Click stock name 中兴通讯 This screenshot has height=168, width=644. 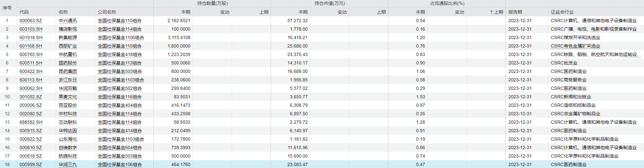pyautogui.click(x=68, y=21)
